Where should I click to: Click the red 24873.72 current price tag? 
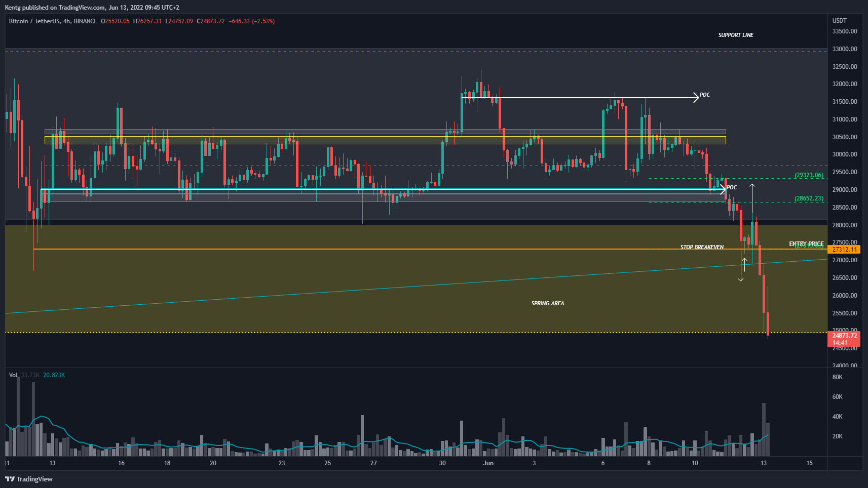(845, 336)
